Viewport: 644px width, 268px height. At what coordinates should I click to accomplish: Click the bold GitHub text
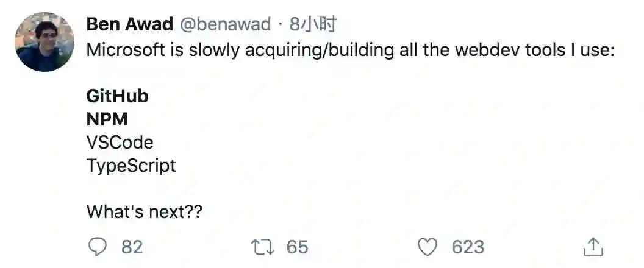coord(118,96)
